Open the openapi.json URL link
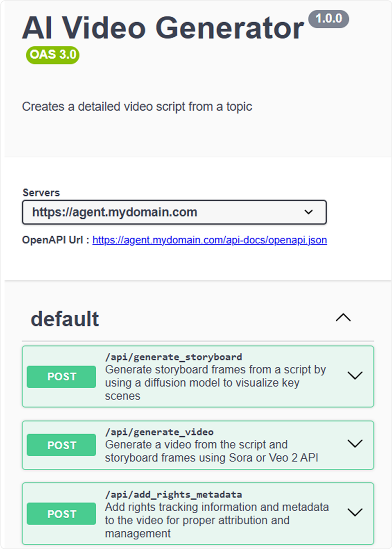This screenshot has width=392, height=549. (x=210, y=240)
